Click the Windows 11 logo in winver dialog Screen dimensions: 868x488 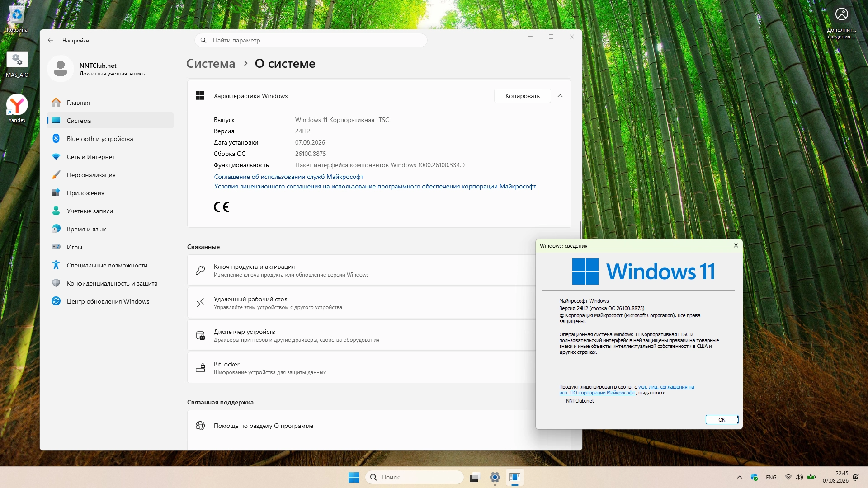(x=643, y=271)
